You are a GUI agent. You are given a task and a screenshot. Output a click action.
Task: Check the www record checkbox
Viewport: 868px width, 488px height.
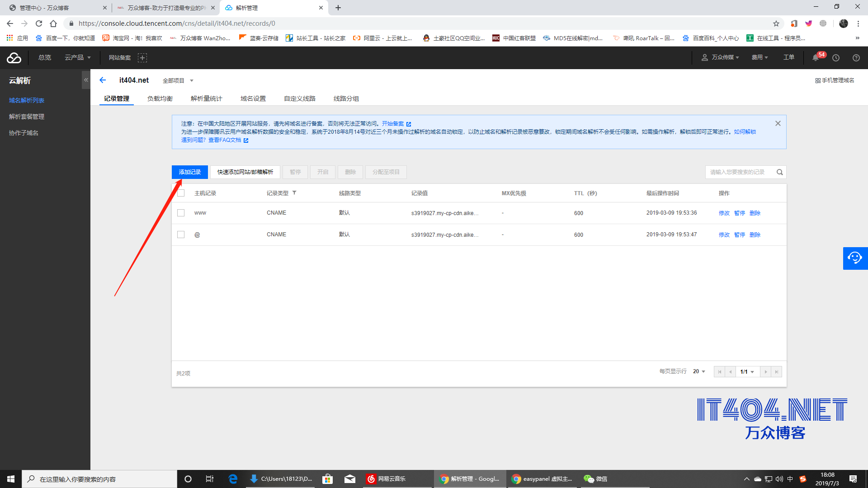181,213
